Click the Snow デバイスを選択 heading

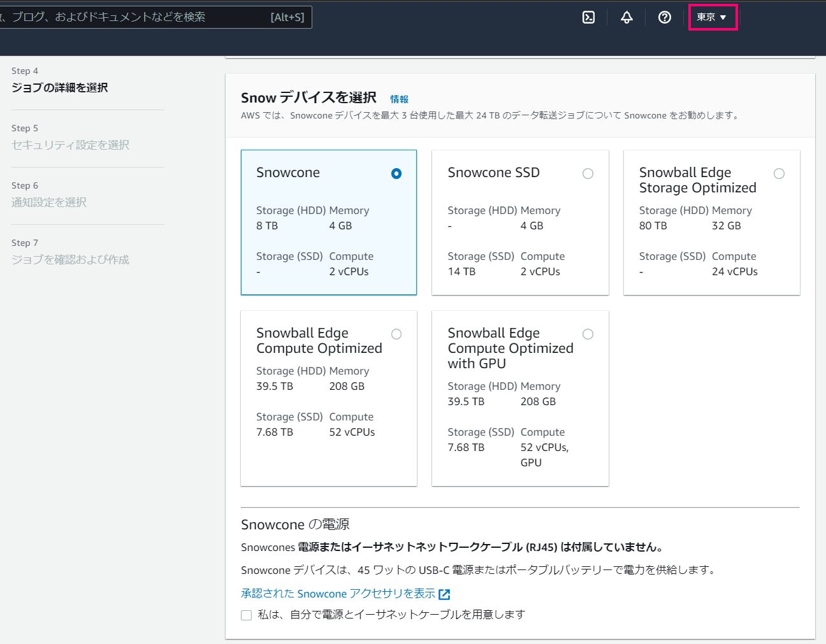(308, 97)
